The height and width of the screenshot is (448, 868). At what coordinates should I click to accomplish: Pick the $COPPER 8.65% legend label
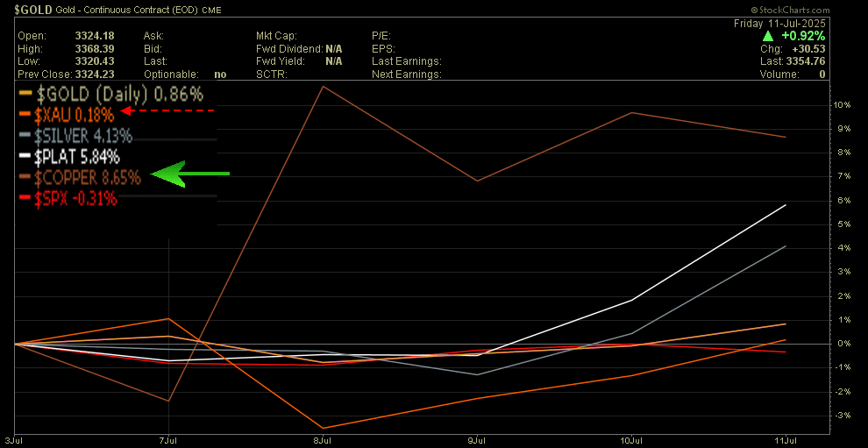88,178
